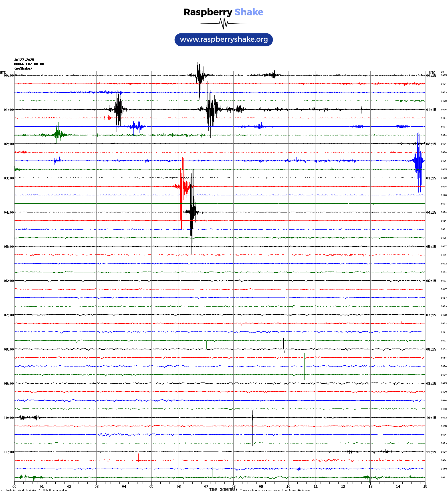448x494 pixels.
Task: Select the 05:00 time label on left axis
Action: [9, 247]
